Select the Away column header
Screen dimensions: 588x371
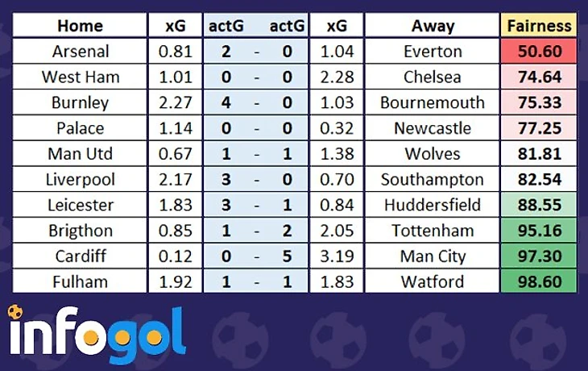pos(433,26)
